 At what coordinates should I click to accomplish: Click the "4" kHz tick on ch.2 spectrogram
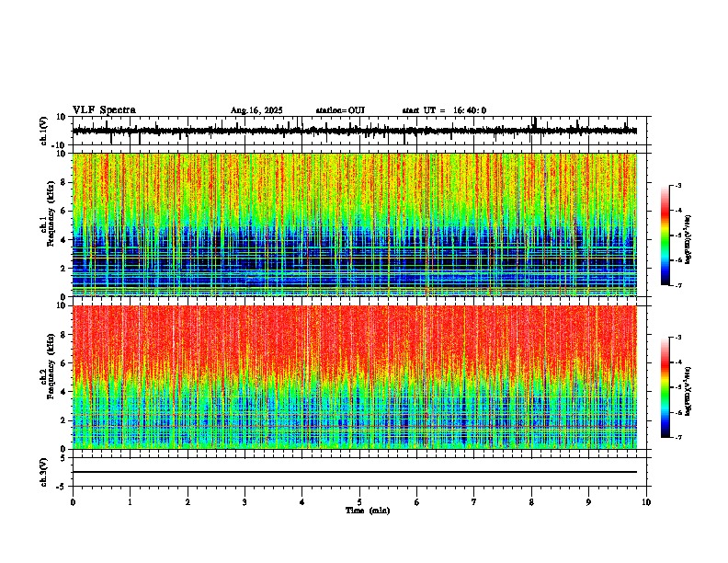(x=63, y=392)
